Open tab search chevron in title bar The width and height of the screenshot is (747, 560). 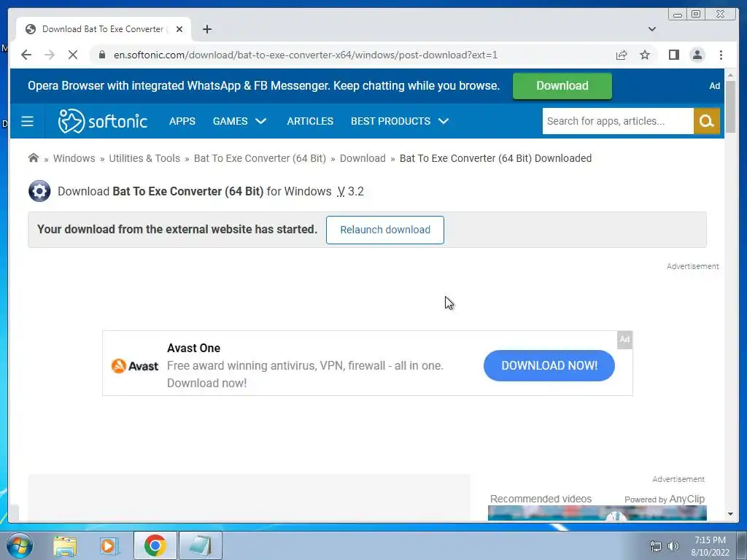pos(651,29)
